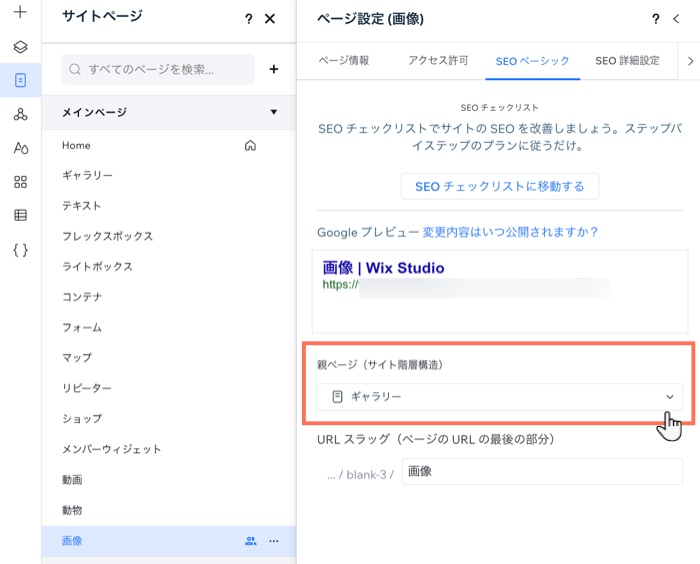Click 画像 | Wix Studio preview title

tap(383, 267)
